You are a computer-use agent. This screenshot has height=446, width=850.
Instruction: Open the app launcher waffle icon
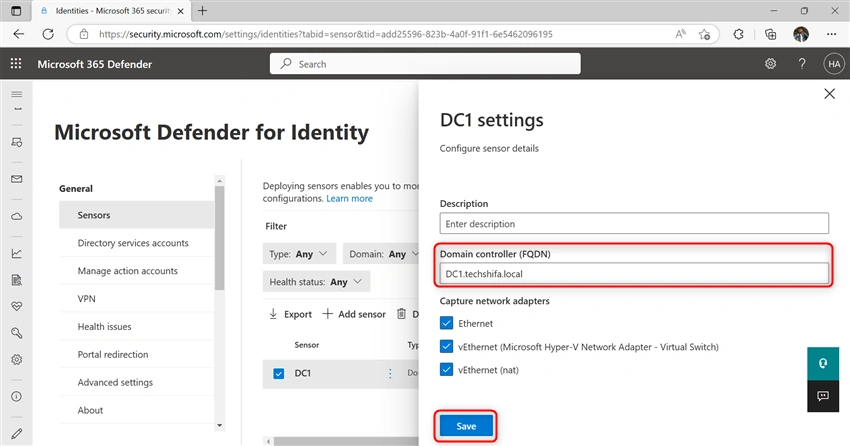click(x=16, y=63)
